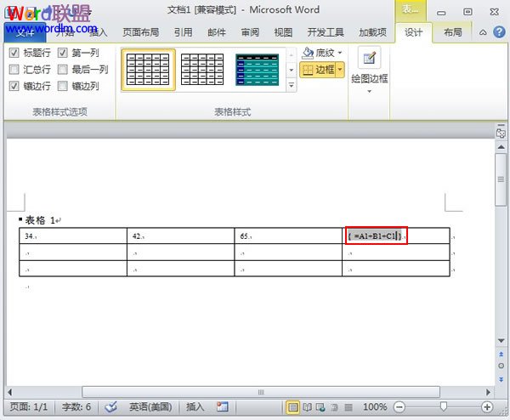Click the next page double-arrow button
The image size is (510, 420).
[501, 379]
